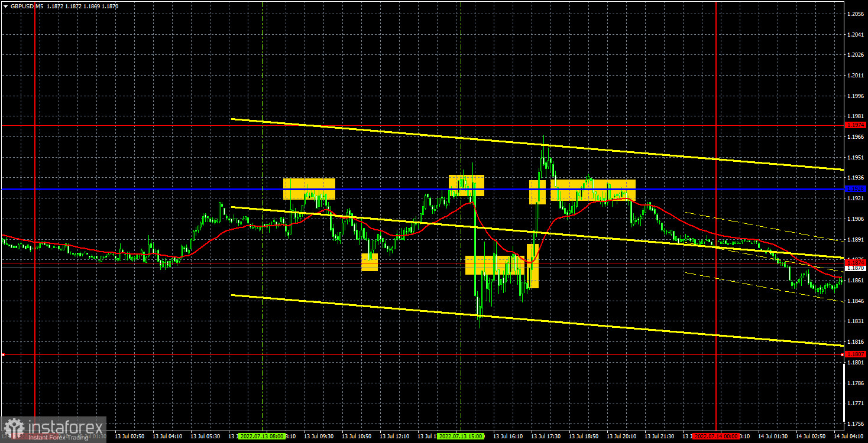This screenshot has width=868, height=443.
Task: Click the 1.1786 price axis label
Action: (x=856, y=383)
